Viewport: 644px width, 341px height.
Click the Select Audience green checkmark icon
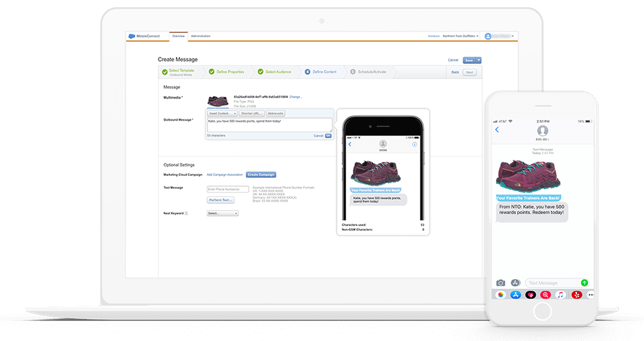click(x=260, y=72)
